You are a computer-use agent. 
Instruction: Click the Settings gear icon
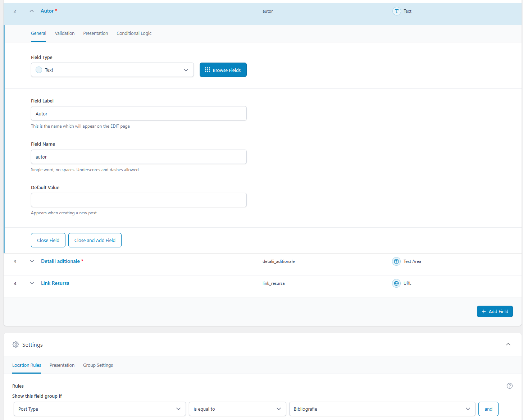[16, 344]
